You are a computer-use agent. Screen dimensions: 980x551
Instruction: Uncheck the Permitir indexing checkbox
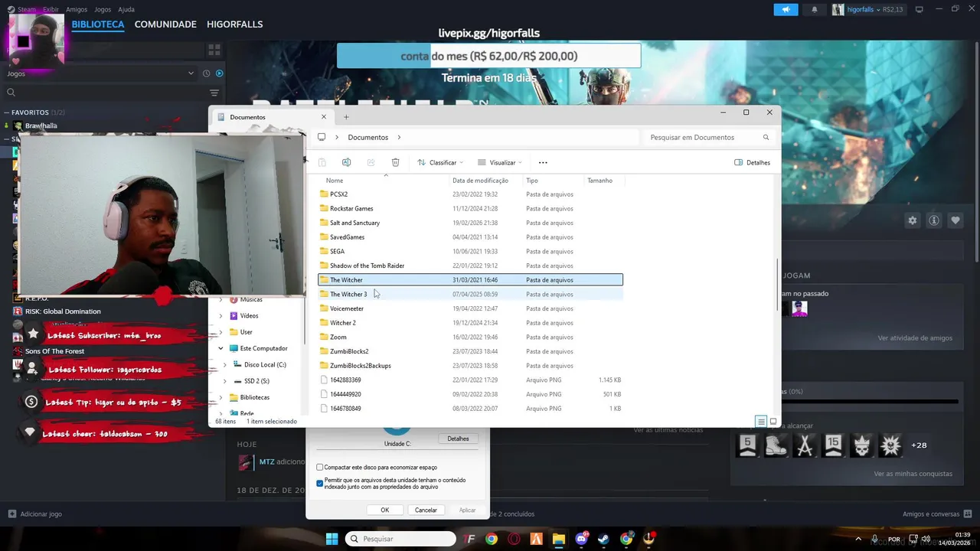[320, 484]
